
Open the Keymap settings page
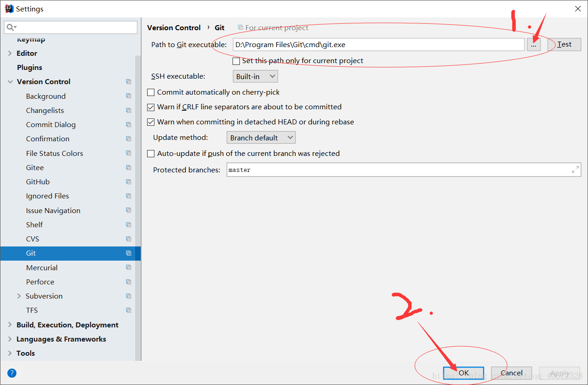point(31,40)
